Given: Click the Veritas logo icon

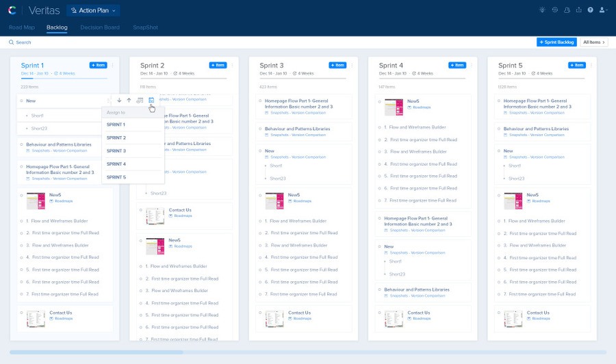Looking at the screenshot, I should [12, 10].
